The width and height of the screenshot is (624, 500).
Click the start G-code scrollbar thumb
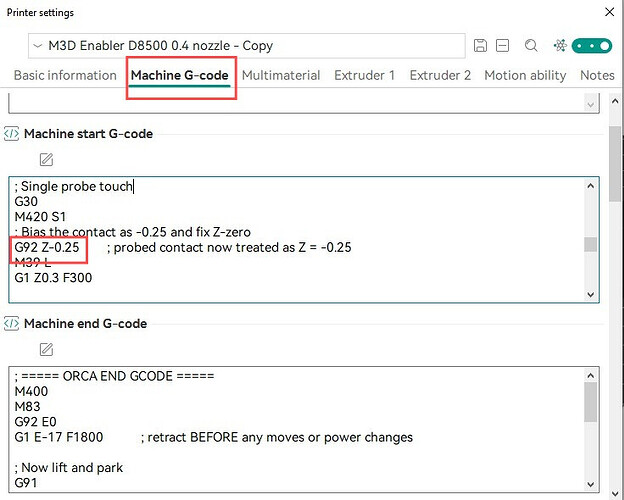coord(591,244)
